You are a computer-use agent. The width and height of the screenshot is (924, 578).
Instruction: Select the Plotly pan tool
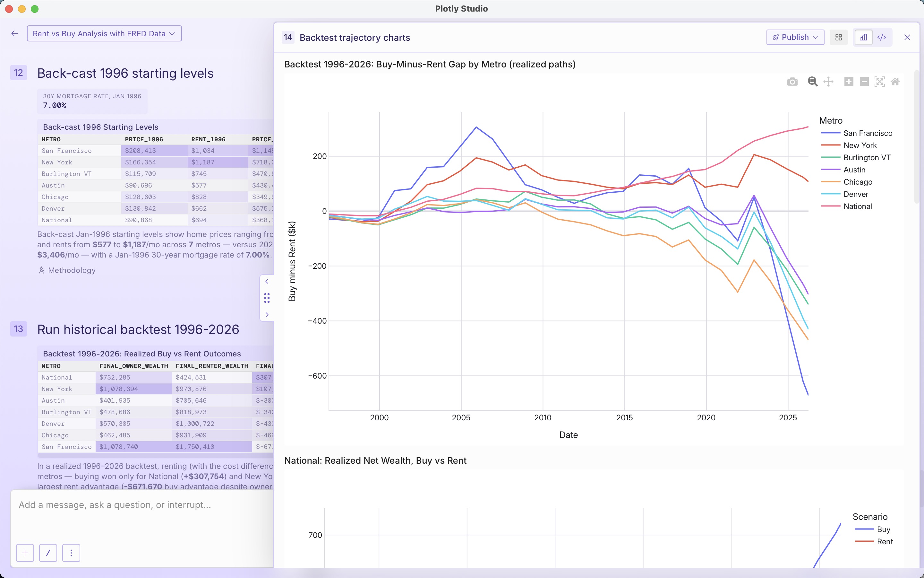coord(828,82)
